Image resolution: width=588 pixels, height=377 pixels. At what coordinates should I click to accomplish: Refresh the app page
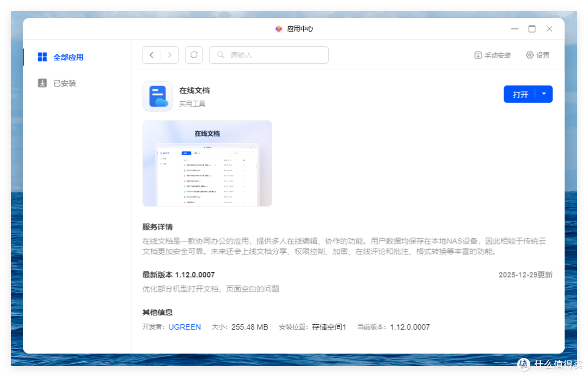point(194,55)
